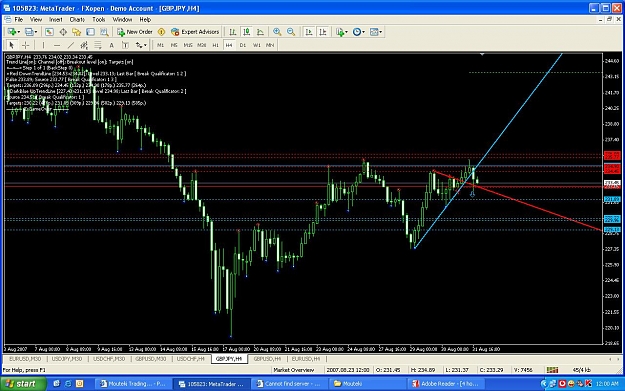Switch timeframe to M1
The width and height of the screenshot is (625, 391).
point(160,45)
